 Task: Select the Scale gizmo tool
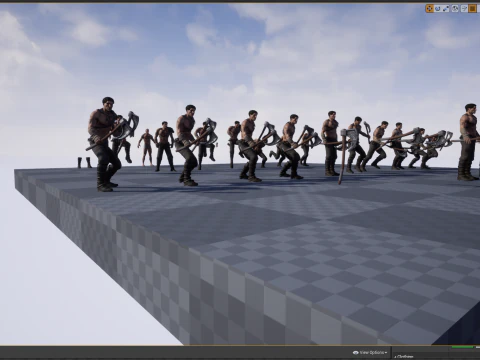click(x=446, y=8)
